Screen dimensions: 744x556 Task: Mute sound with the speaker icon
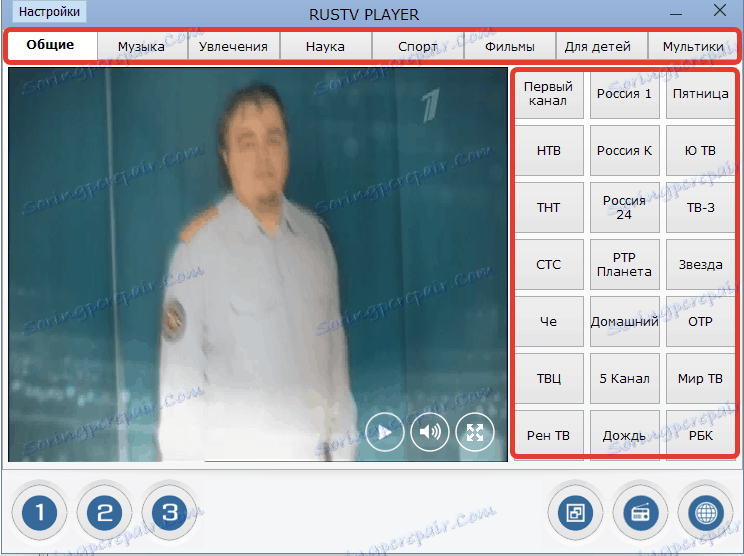430,432
